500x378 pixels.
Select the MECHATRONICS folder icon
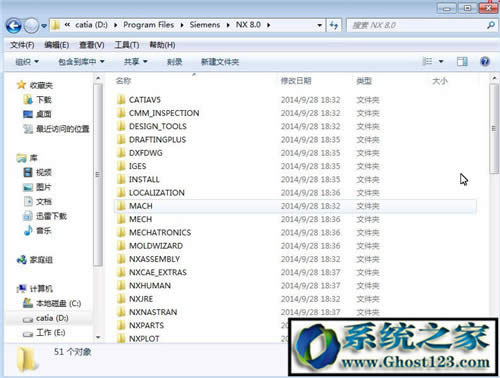121,232
